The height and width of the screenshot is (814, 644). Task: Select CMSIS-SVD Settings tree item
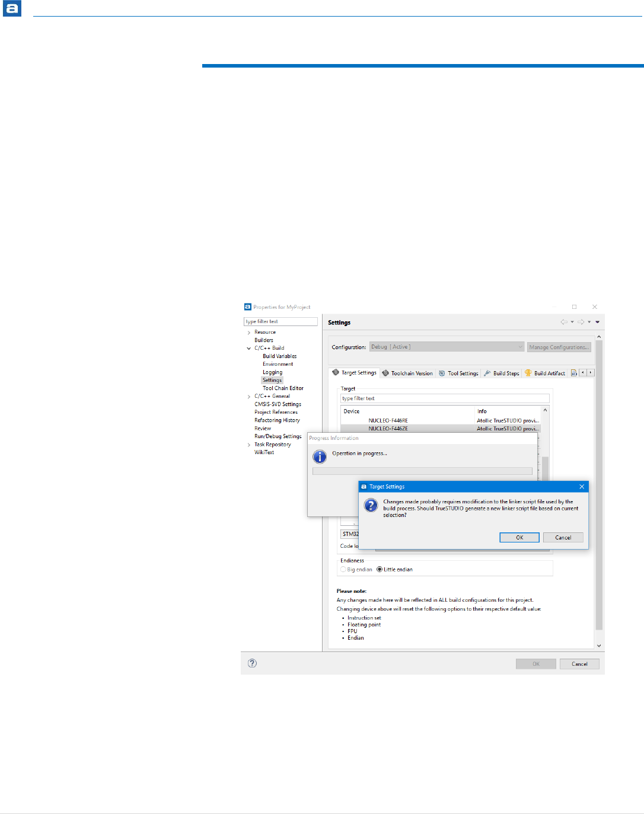coord(278,404)
